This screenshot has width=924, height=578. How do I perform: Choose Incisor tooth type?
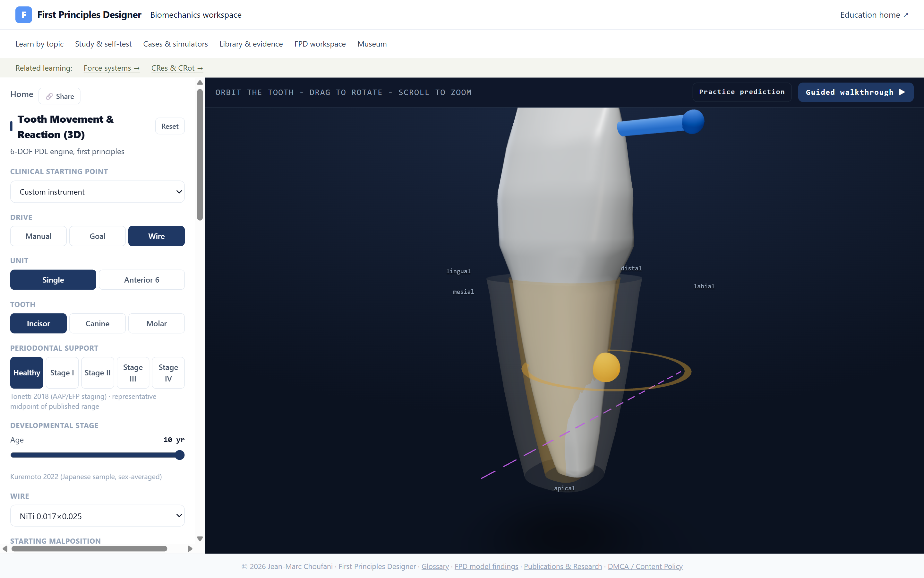click(38, 323)
